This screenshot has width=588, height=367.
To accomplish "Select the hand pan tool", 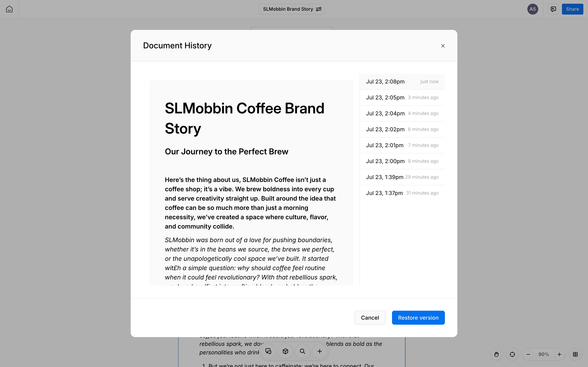I will (x=496, y=354).
